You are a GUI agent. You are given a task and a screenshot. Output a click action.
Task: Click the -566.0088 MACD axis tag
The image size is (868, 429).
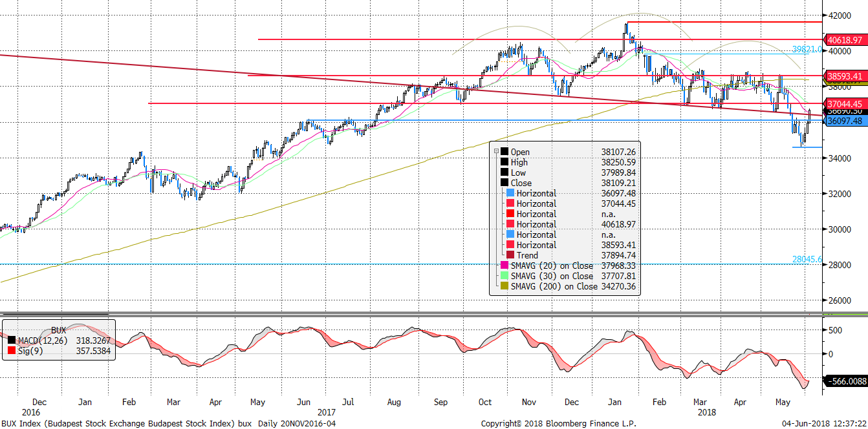click(x=846, y=381)
